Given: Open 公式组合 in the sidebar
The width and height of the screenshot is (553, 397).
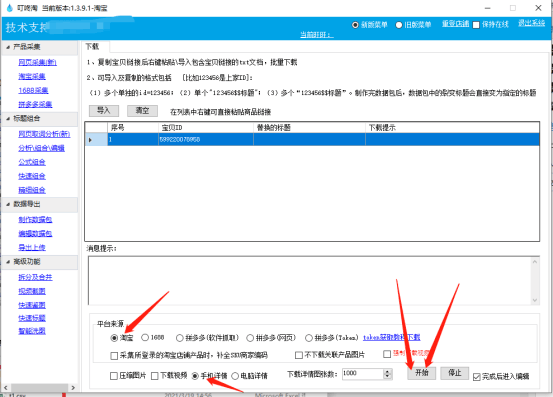Looking at the screenshot, I should tap(32, 162).
